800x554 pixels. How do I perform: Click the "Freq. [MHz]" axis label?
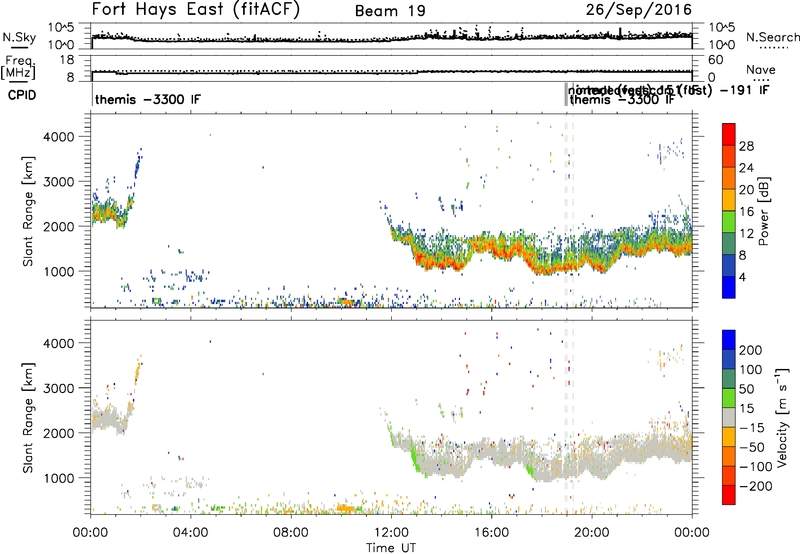(18, 67)
